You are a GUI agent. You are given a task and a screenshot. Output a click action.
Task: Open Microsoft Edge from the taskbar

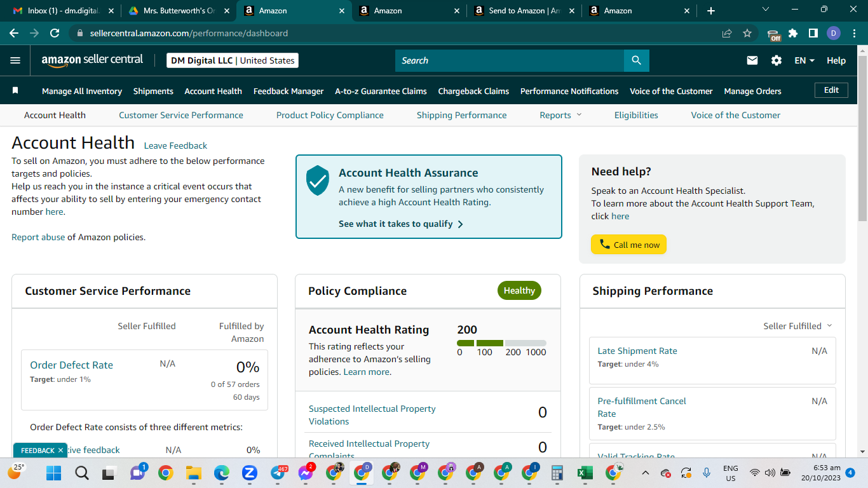tap(221, 473)
